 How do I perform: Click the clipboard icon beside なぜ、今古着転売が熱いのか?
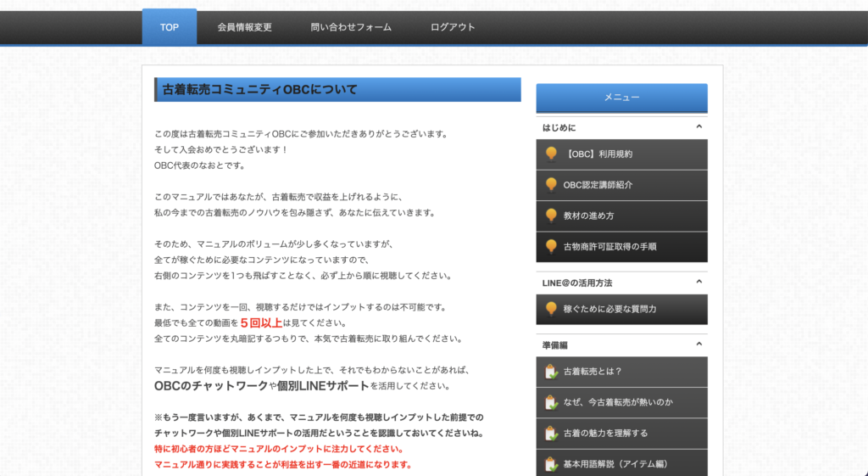click(x=551, y=403)
